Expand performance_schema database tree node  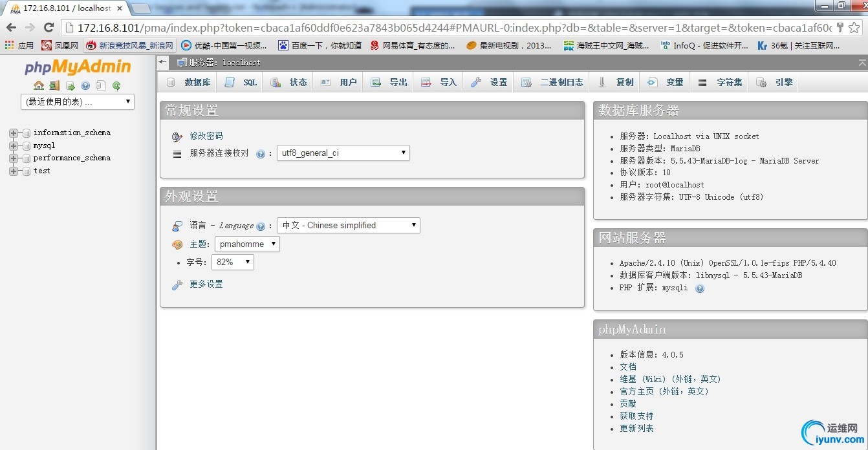coord(14,158)
